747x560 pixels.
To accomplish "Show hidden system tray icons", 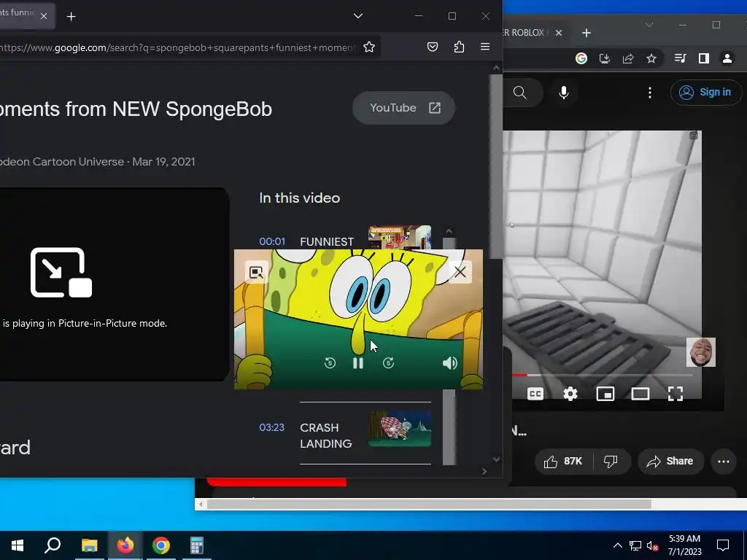I will (x=617, y=545).
